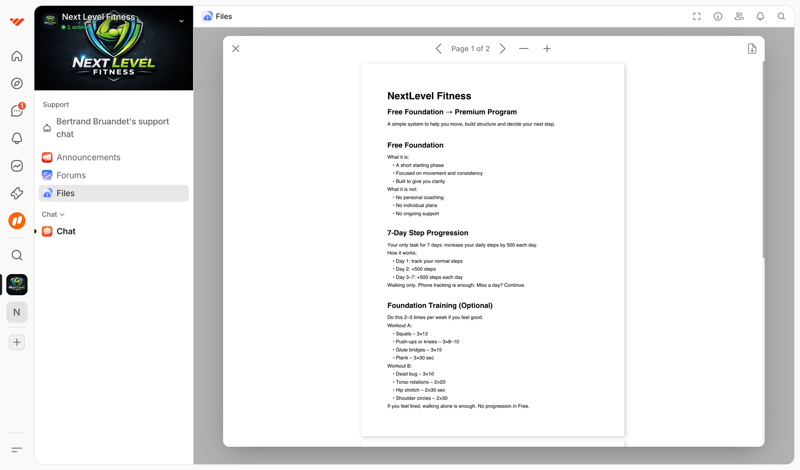Screen dimensions: 800x470
Task: Open search icon in top bar
Action: click(781, 16)
